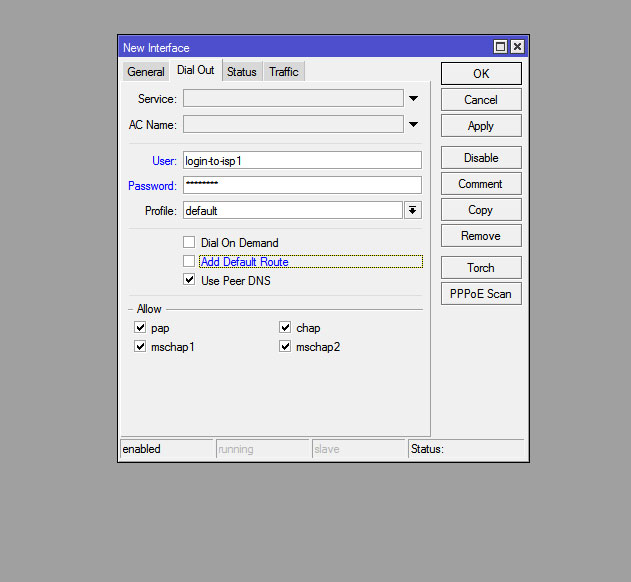The image size is (631, 582).
Task: Focus the Password field
Action: tap(301, 185)
